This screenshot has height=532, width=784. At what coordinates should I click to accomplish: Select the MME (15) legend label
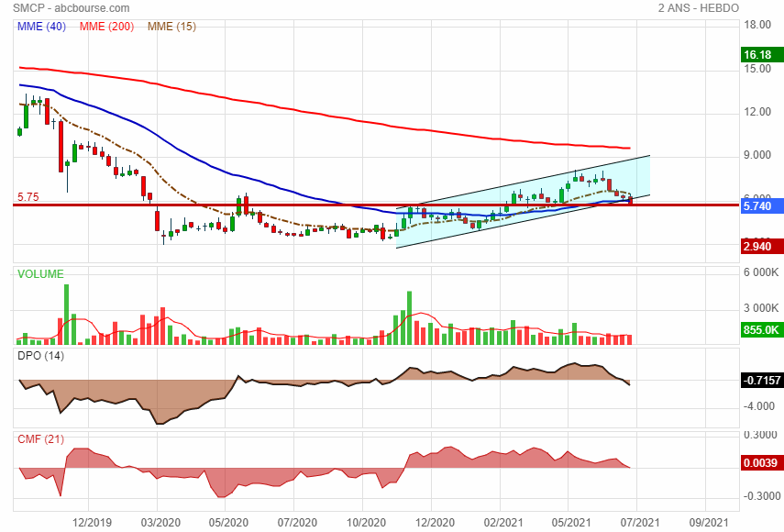click(171, 27)
